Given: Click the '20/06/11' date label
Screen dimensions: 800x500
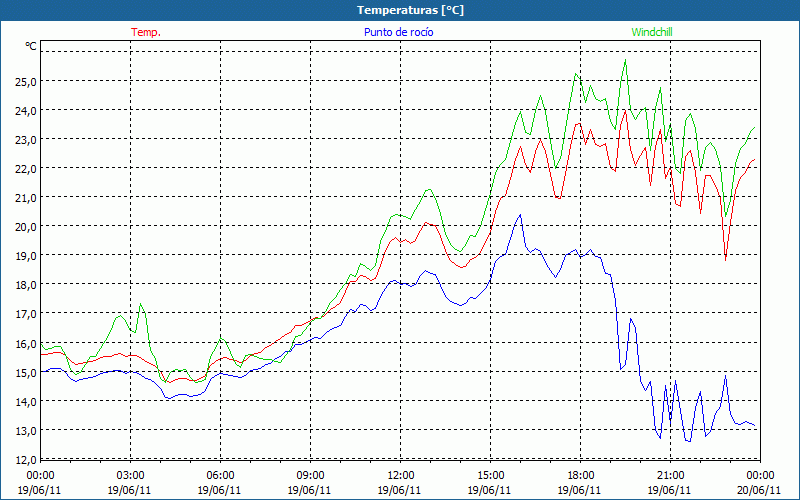Looking at the screenshot, I should [x=760, y=490].
